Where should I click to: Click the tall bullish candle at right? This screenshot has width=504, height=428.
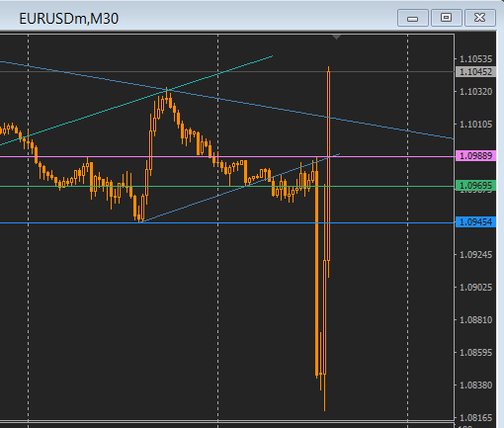pyautogui.click(x=329, y=165)
